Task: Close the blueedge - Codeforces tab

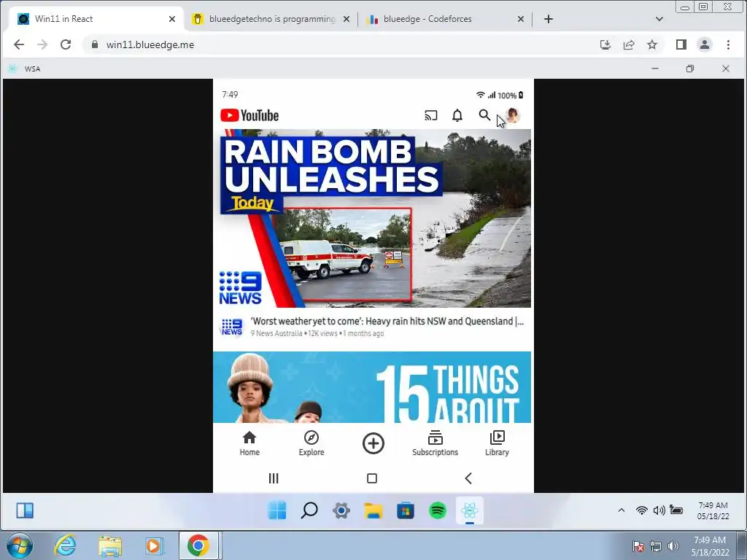Action: click(x=521, y=19)
